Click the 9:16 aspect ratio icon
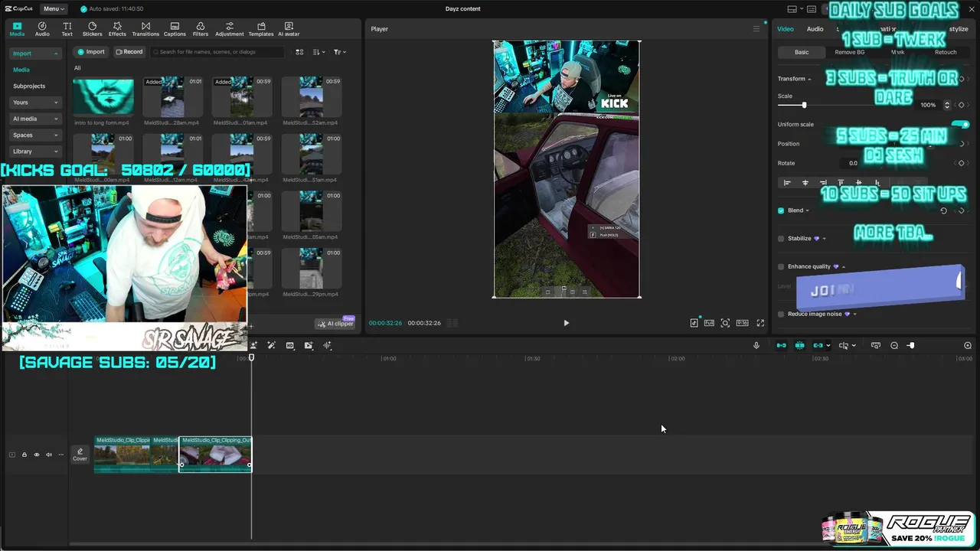The width and height of the screenshot is (980, 551). [742, 323]
